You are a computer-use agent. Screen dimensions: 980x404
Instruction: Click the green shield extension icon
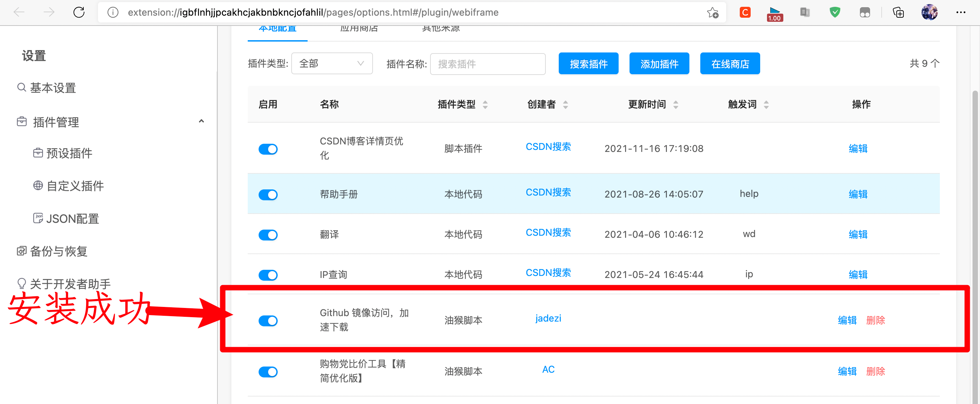835,12
